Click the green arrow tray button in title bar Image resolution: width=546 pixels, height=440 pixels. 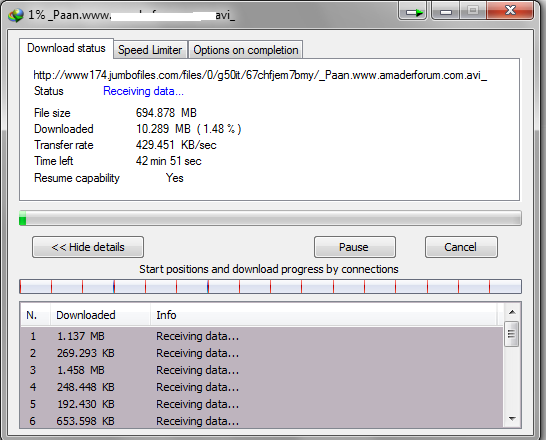tap(413, 11)
